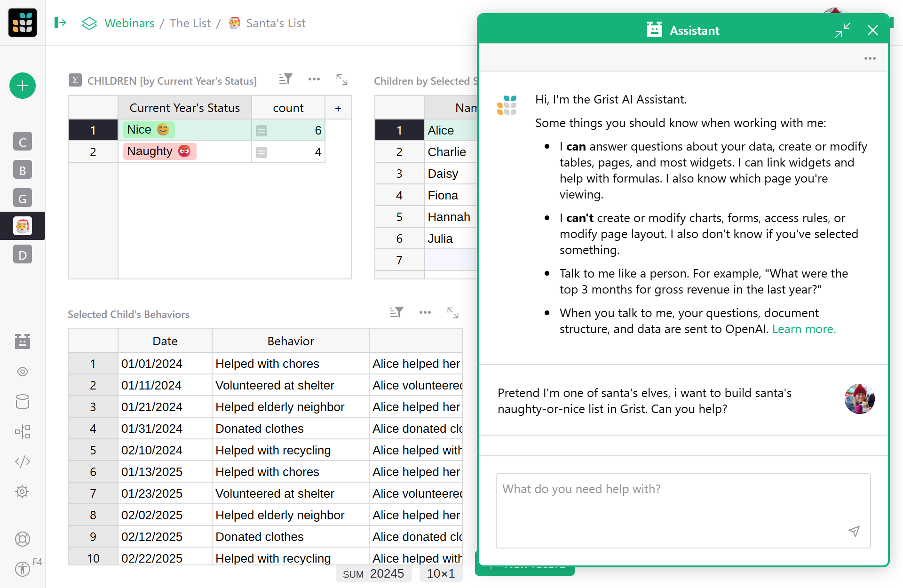Open Document History tree icon
This screenshot has height=588, width=903.
tap(22, 432)
